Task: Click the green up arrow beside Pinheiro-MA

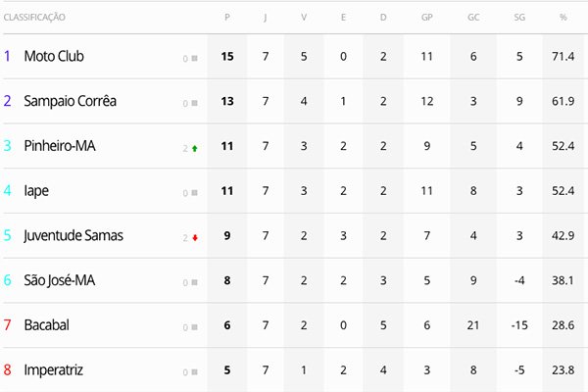Action: [195, 149]
